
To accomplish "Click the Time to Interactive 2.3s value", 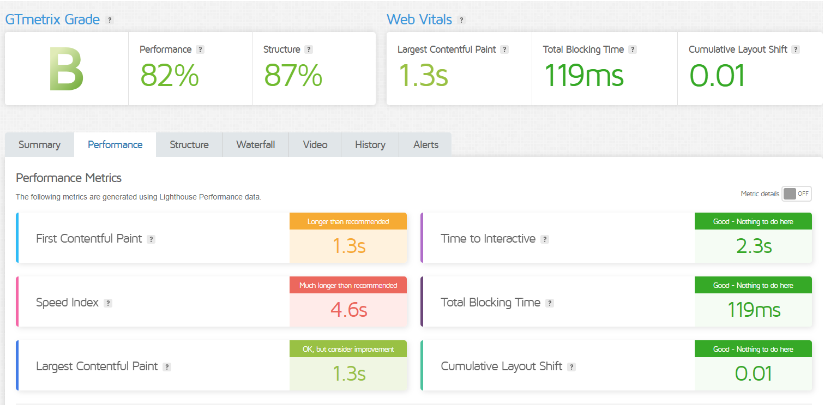I will [754, 246].
